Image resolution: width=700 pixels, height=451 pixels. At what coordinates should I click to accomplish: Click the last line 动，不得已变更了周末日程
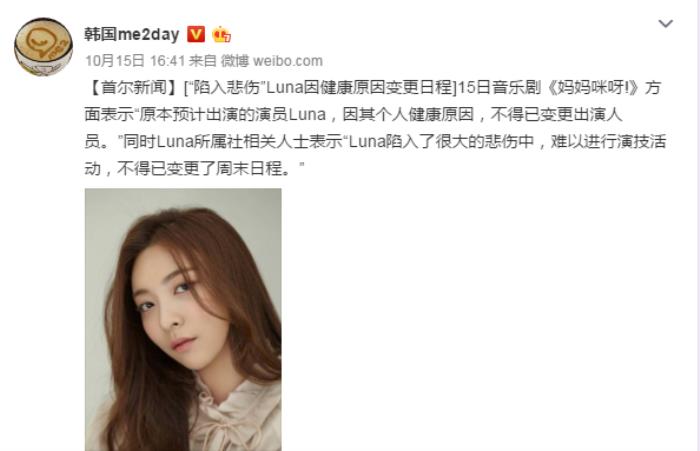click(195, 168)
